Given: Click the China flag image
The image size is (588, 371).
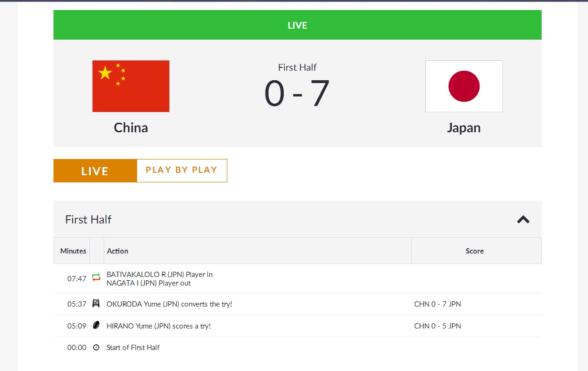Looking at the screenshot, I should [131, 86].
